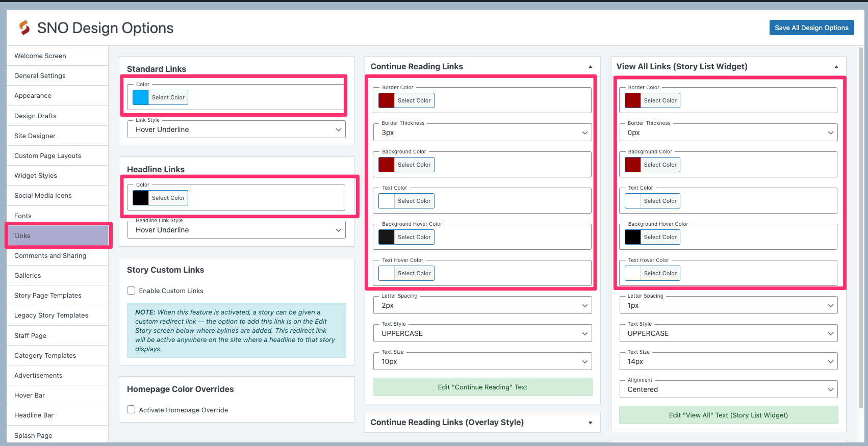Open Design Drafts menu item
The height and width of the screenshot is (446, 868).
tap(58, 116)
